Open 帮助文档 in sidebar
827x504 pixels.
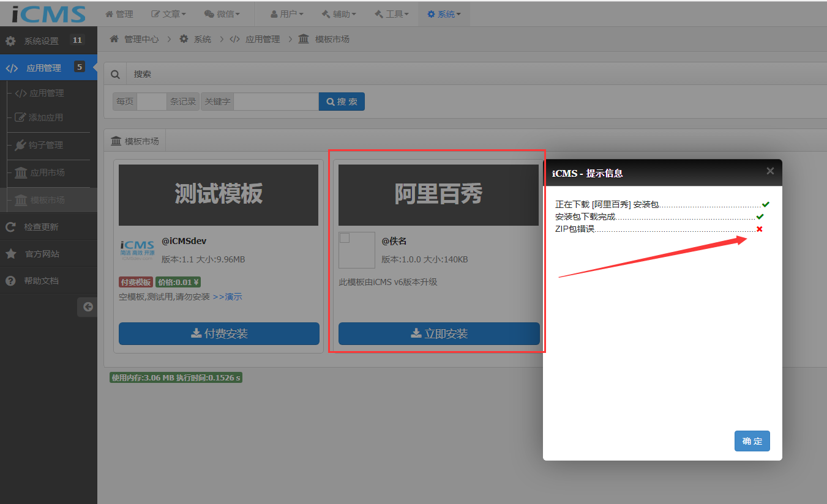click(x=48, y=281)
